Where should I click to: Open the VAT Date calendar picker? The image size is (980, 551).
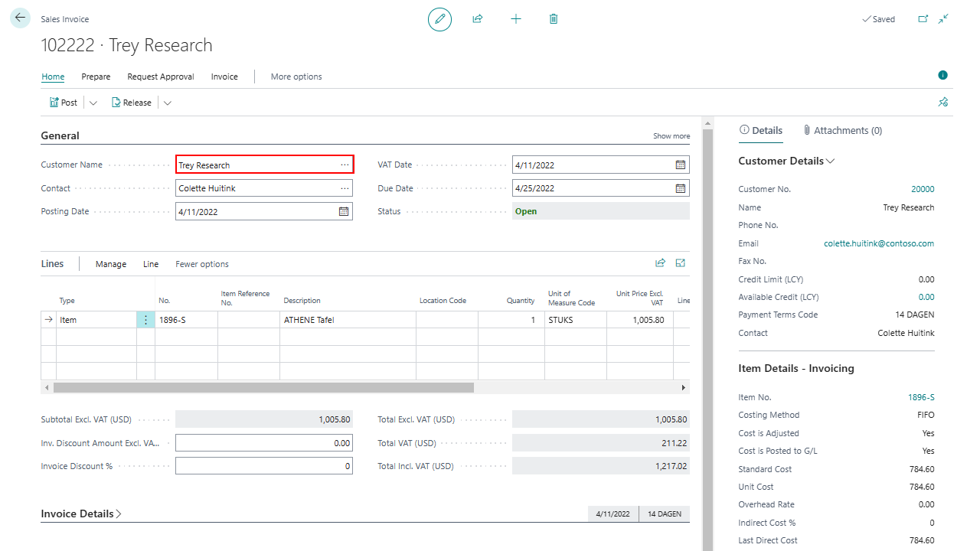coord(681,165)
